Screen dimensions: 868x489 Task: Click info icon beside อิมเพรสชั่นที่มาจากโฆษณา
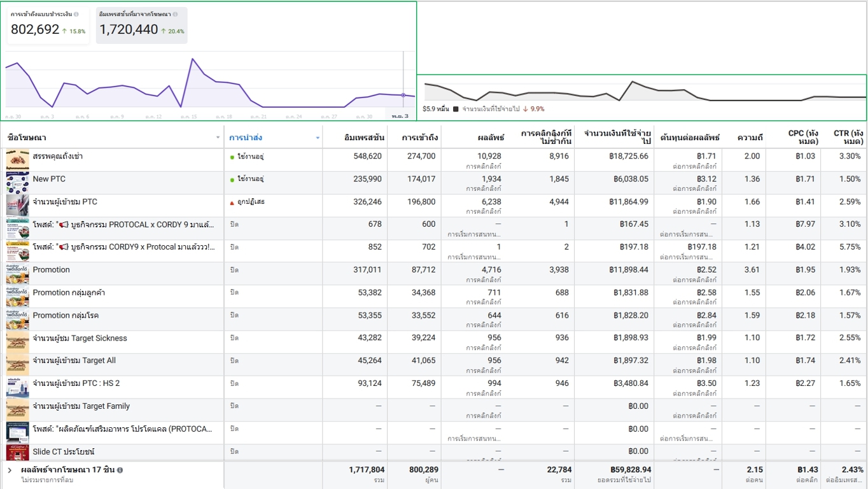[175, 14]
